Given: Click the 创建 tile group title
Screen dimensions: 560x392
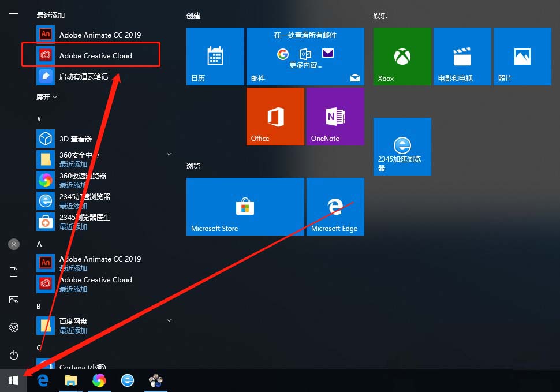Looking at the screenshot, I should coord(193,16).
